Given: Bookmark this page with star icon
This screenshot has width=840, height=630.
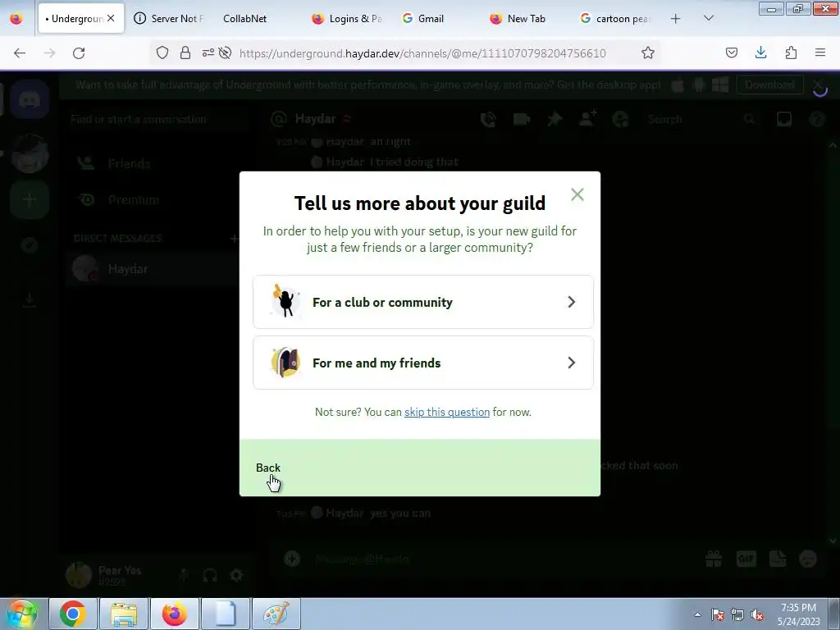Looking at the screenshot, I should [x=648, y=52].
